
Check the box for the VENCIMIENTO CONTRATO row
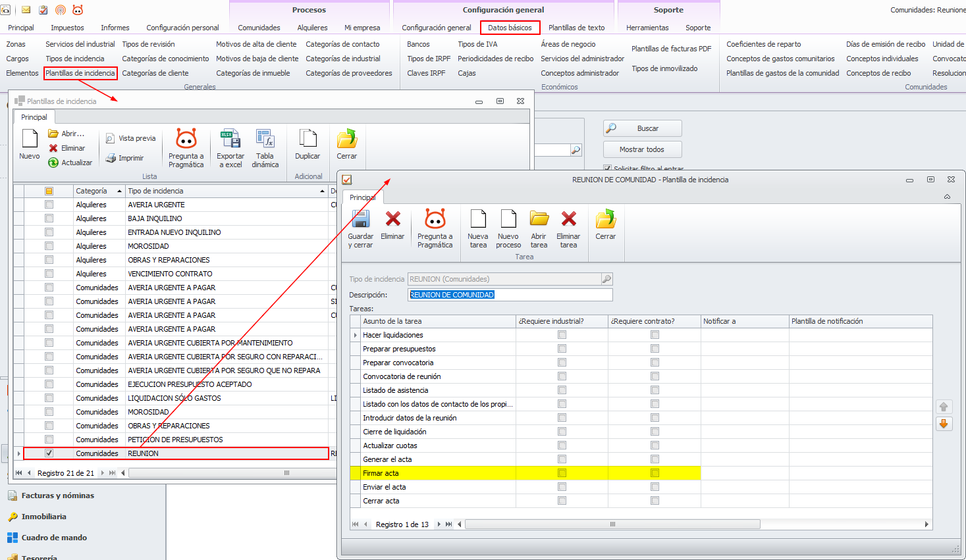[49, 274]
